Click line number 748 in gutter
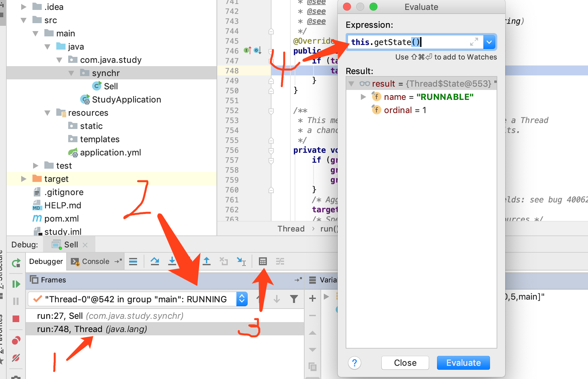The height and width of the screenshot is (379, 588). coord(232,71)
